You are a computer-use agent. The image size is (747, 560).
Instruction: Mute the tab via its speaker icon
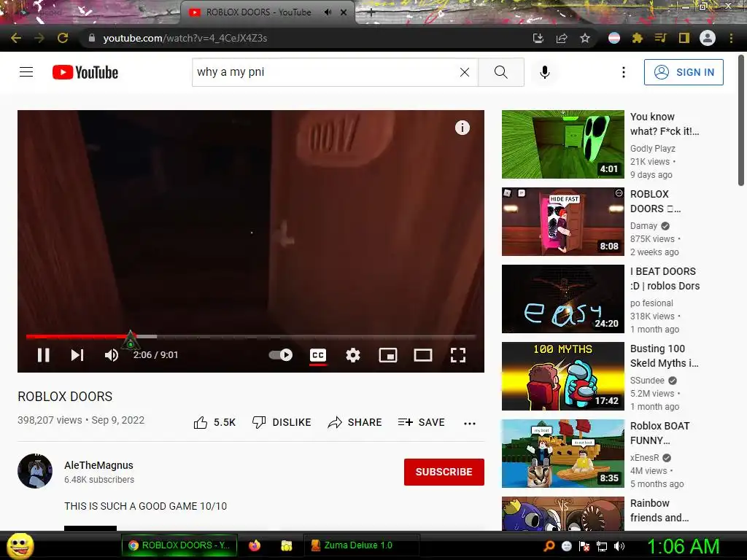coord(328,12)
